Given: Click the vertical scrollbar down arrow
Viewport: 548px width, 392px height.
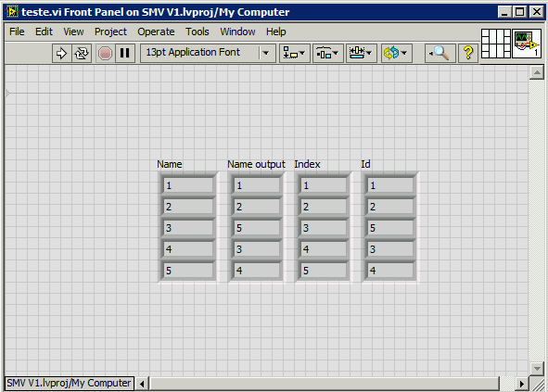Looking at the screenshot, I should [x=537, y=368].
